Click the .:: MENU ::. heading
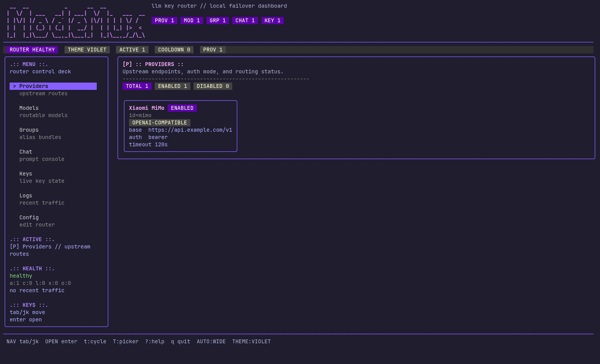 coord(29,64)
